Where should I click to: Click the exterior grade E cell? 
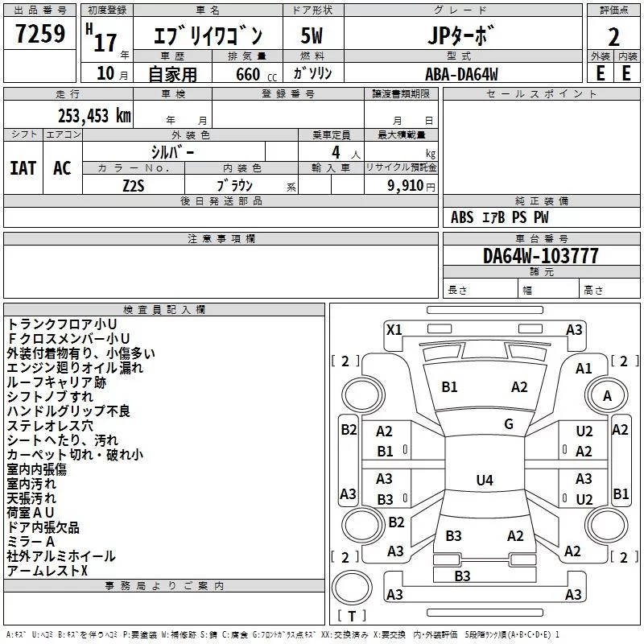tap(601, 73)
